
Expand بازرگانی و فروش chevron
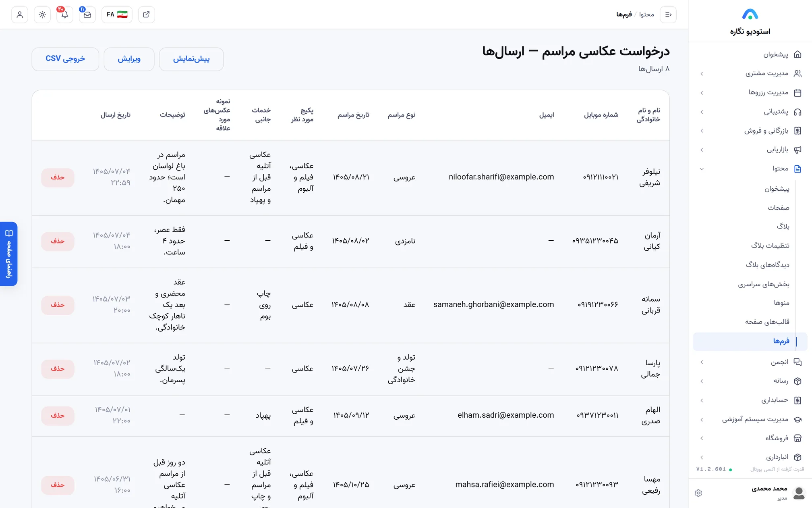point(702,131)
